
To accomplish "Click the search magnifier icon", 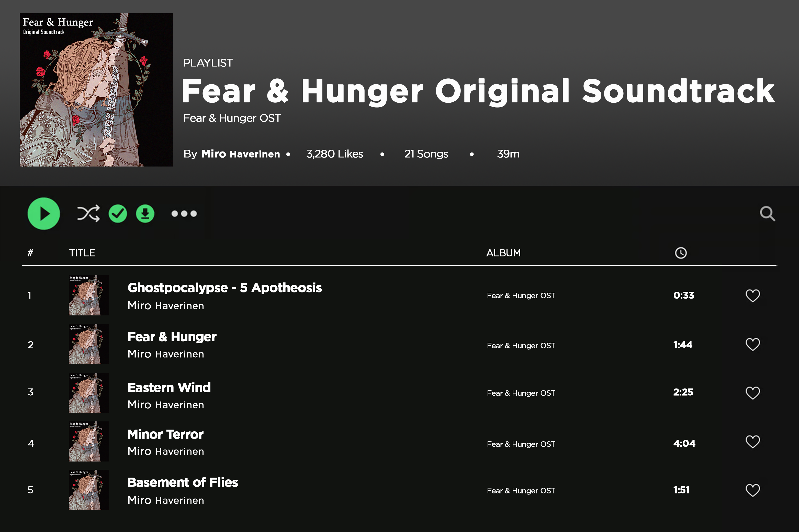I will [767, 214].
